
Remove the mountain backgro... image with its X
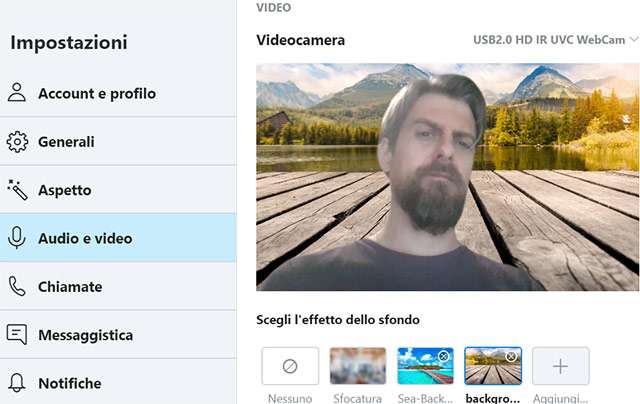coord(511,357)
